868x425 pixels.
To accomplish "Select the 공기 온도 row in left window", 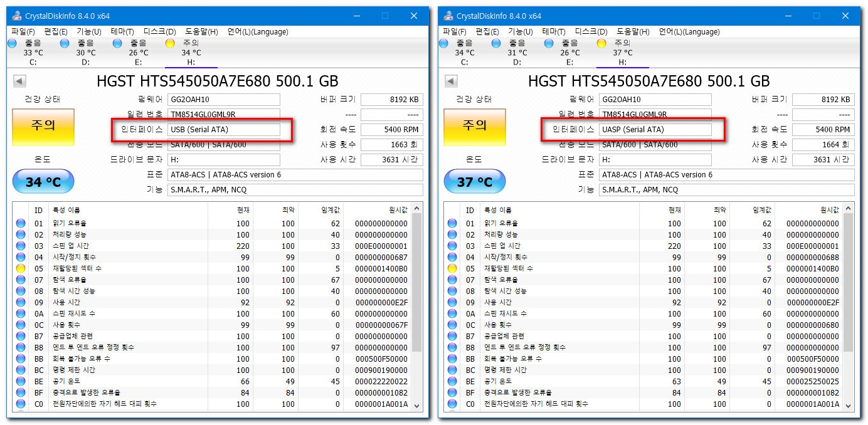I will (x=212, y=381).
